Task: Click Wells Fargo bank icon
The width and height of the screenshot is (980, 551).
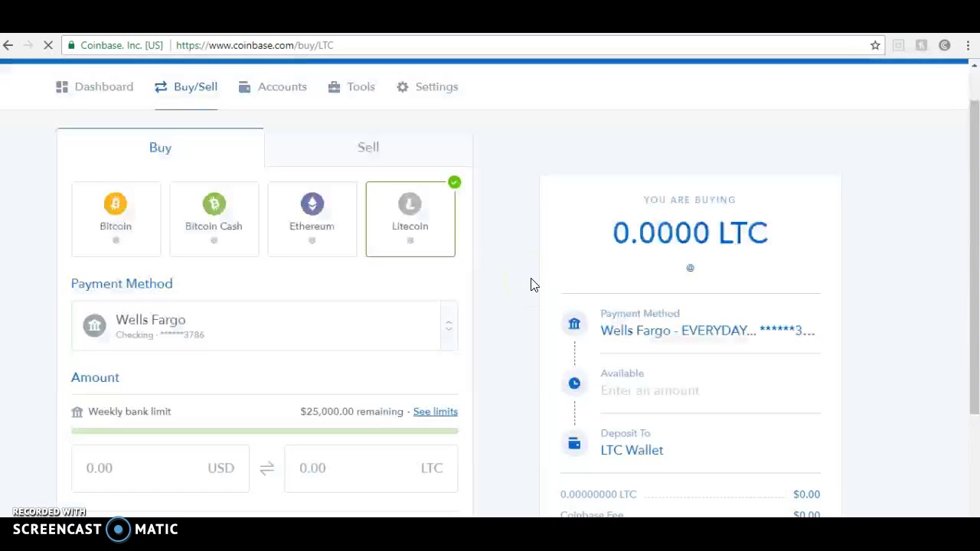Action: [x=94, y=325]
